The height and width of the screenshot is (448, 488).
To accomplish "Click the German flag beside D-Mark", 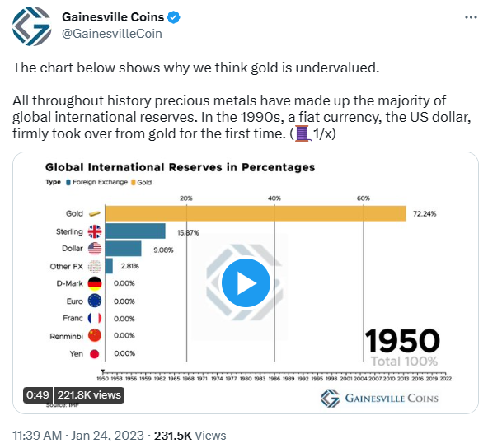I will coord(95,283).
